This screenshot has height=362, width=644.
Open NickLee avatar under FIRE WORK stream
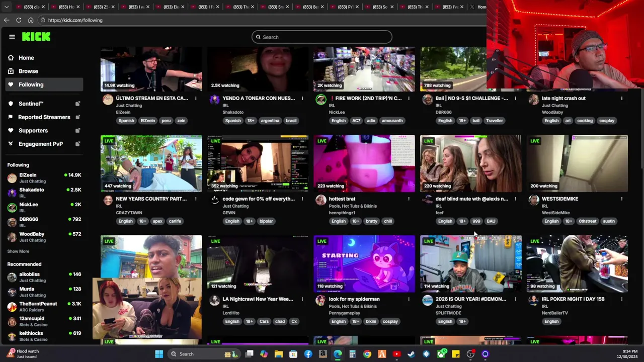point(321,99)
